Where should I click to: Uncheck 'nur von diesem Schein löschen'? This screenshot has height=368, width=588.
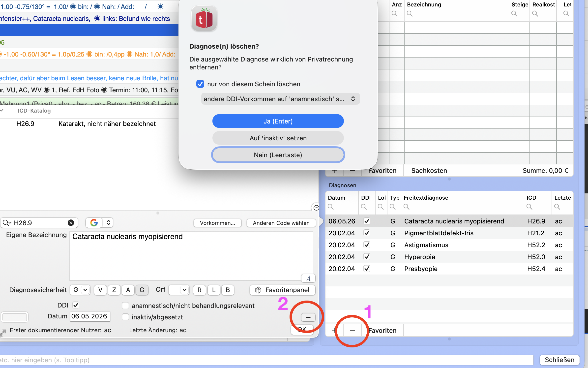coord(200,84)
